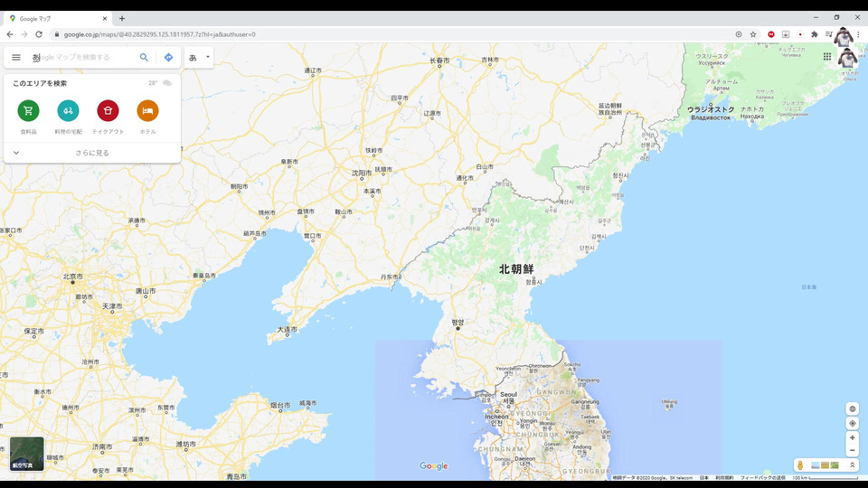Close the Google マップ tab
The image size is (868, 488).
tap(105, 18)
